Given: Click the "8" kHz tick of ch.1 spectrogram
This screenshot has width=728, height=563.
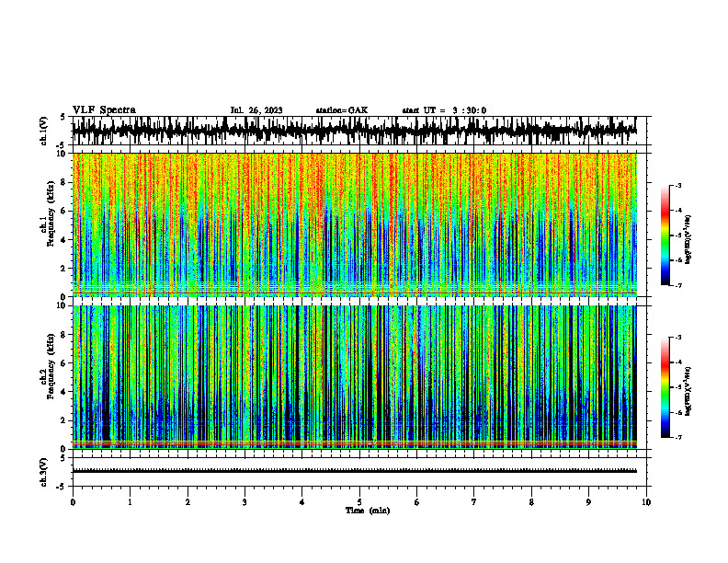Looking at the screenshot, I should click(x=64, y=182).
